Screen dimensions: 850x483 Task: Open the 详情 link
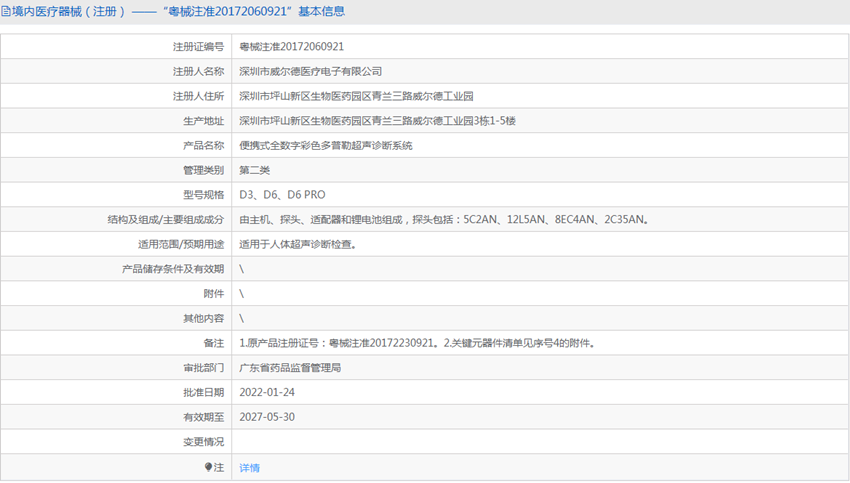(x=249, y=468)
